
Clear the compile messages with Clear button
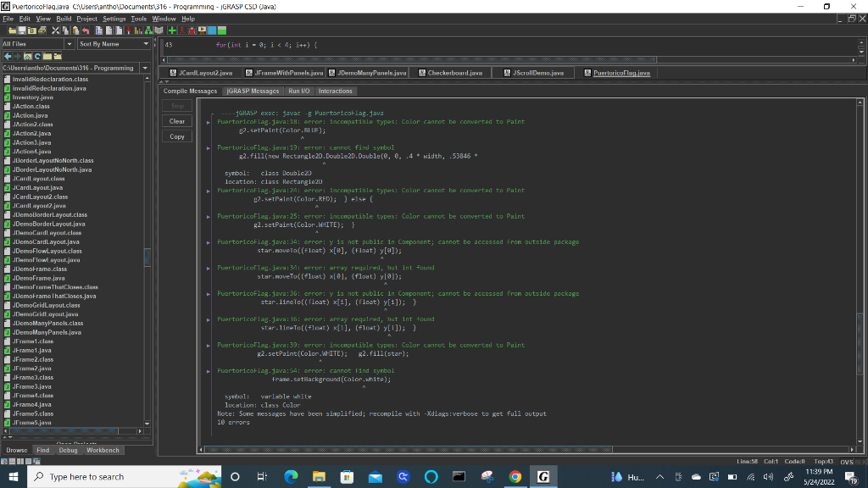pyautogui.click(x=176, y=120)
